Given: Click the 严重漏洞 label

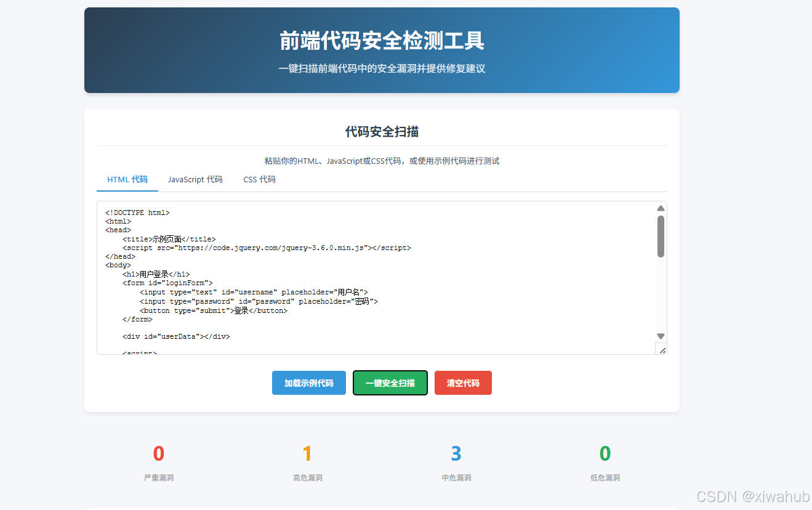Looking at the screenshot, I should pyautogui.click(x=159, y=478).
